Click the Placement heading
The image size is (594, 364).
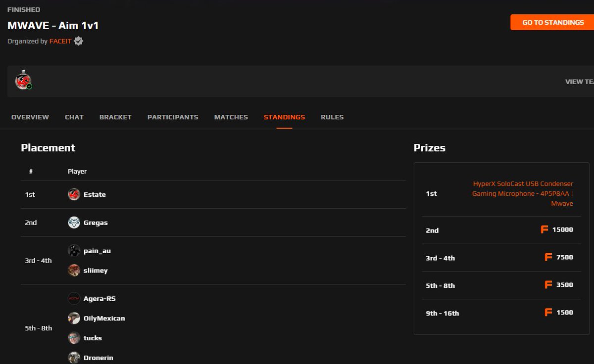pyautogui.click(x=48, y=148)
